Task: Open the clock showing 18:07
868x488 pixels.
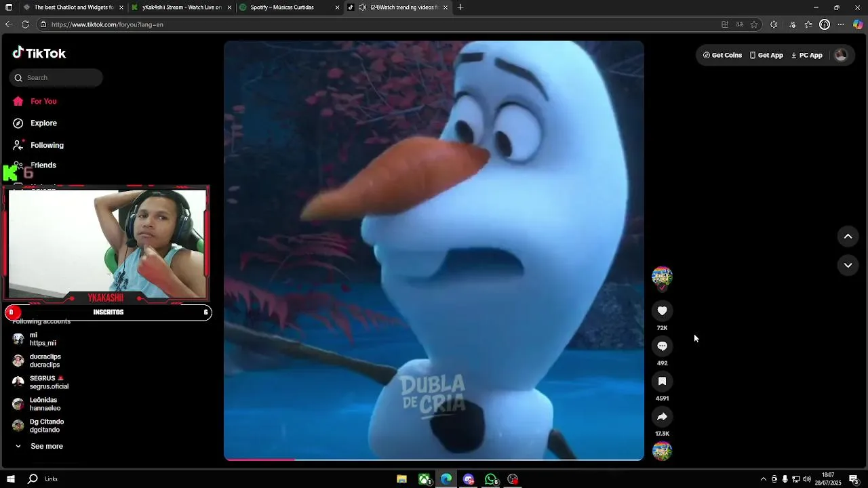Action: [x=827, y=479]
